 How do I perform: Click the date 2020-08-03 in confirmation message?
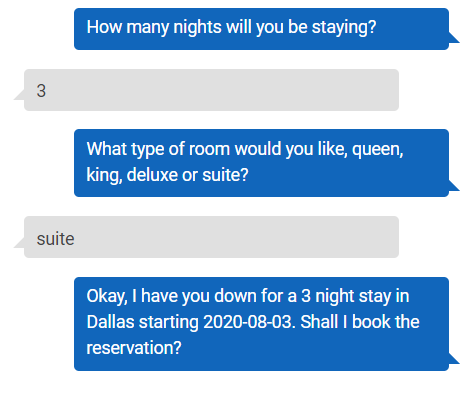click(x=249, y=322)
